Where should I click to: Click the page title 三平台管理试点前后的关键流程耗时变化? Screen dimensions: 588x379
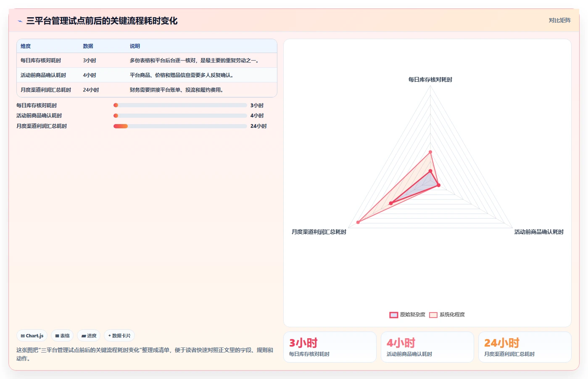[102, 21]
